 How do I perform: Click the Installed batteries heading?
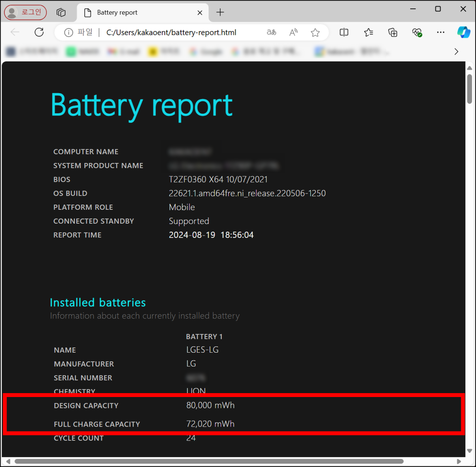pos(98,302)
